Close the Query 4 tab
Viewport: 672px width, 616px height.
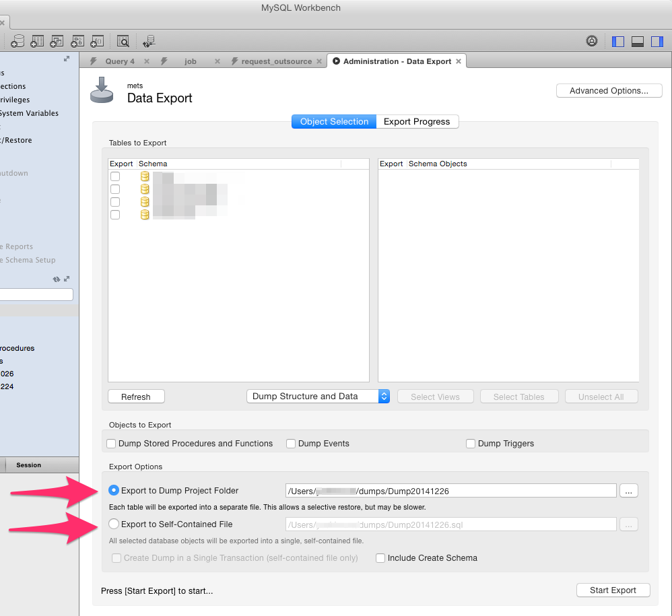(147, 61)
